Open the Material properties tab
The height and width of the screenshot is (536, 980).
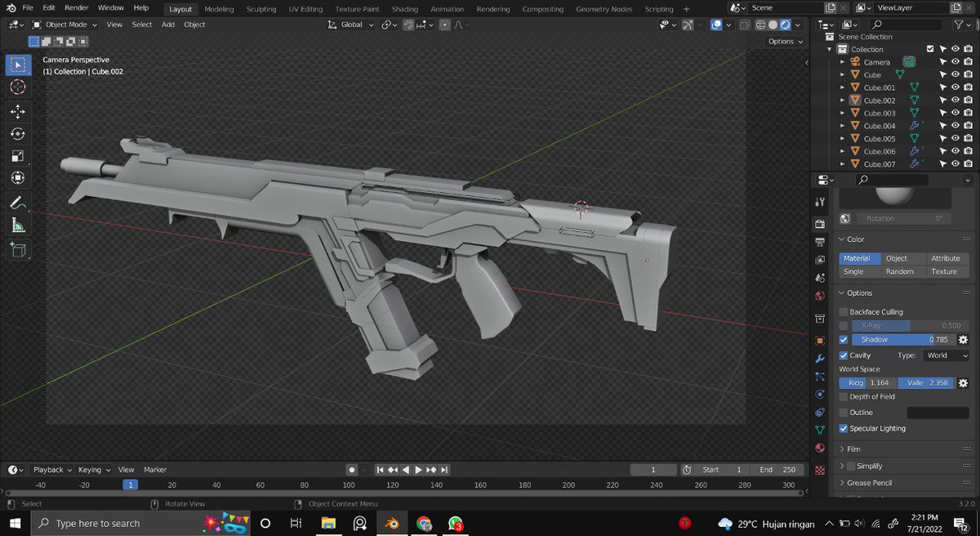point(820,448)
